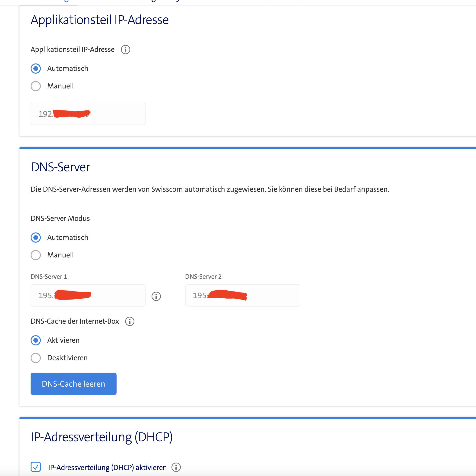
Task: Click the Swisscom DNS description text
Action: (210, 189)
